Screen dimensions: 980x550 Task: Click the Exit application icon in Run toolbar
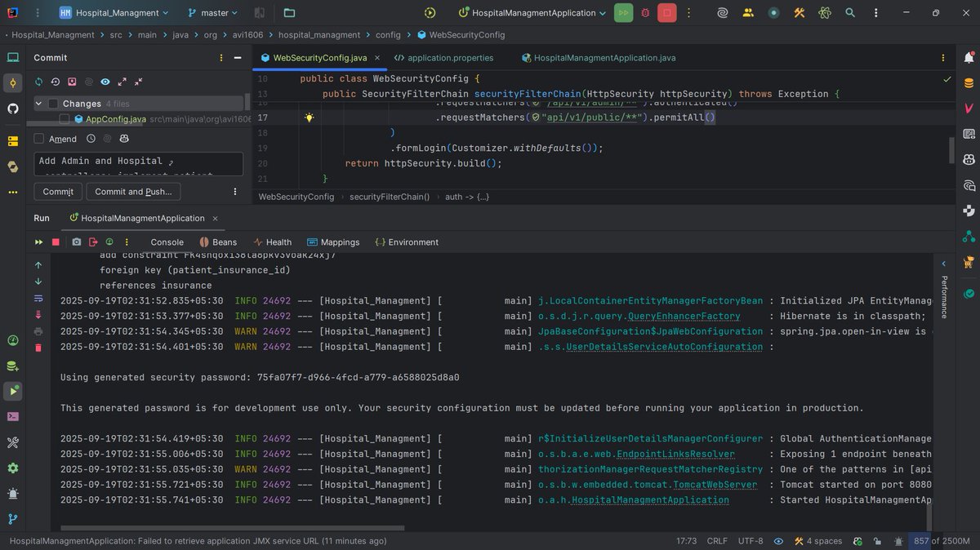coord(93,242)
